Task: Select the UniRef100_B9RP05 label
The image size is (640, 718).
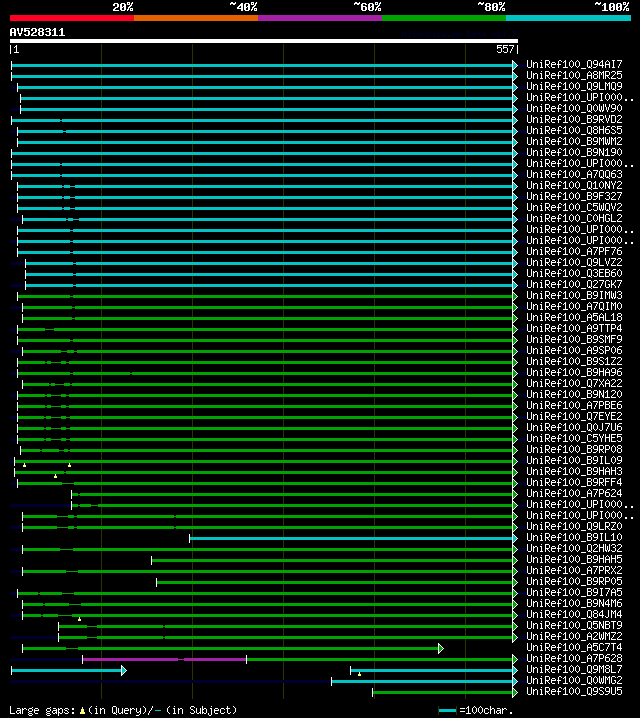Action: [574, 581]
